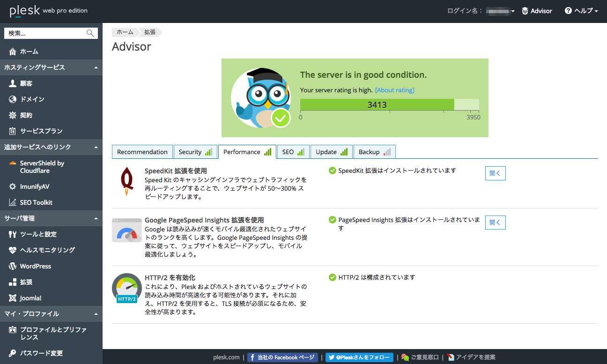607x364 pixels.
Task: Click the About rating link
Action: click(394, 90)
